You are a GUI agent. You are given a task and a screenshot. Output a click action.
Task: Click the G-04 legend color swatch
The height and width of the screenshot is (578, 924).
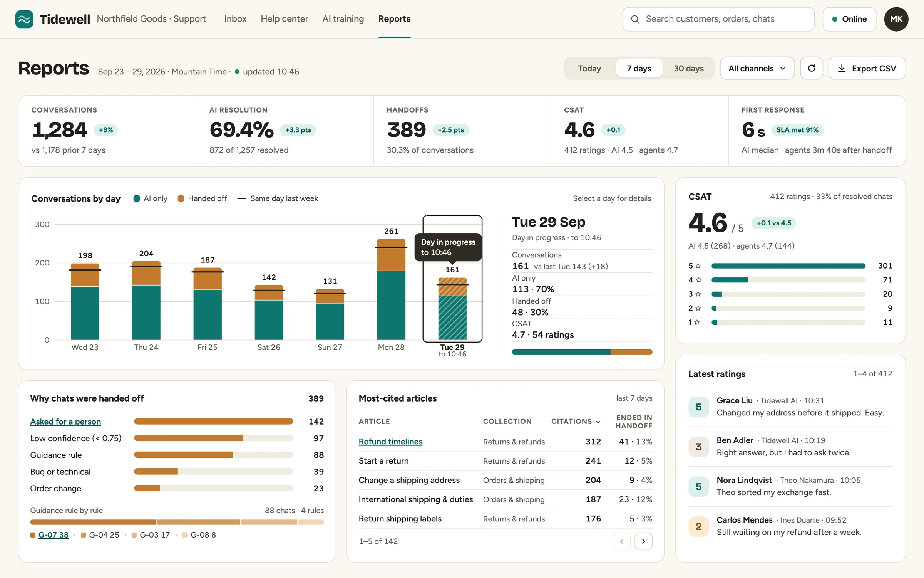(x=83, y=535)
